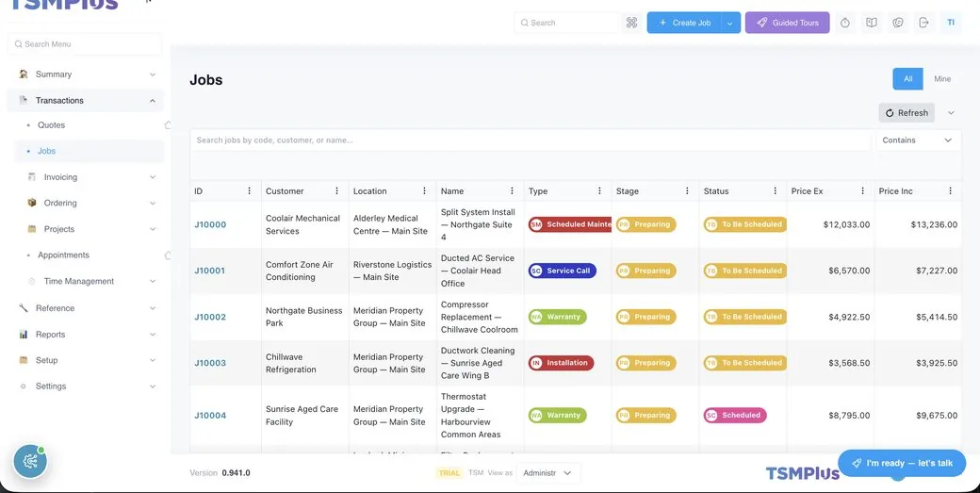Click the Preparing stage badge for J10001
Viewport: 980px width, 493px height.
pos(646,271)
